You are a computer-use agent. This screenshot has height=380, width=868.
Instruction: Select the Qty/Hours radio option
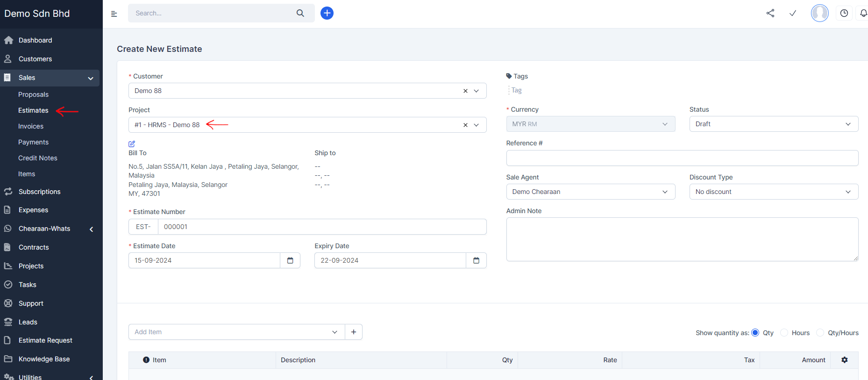pyautogui.click(x=820, y=333)
